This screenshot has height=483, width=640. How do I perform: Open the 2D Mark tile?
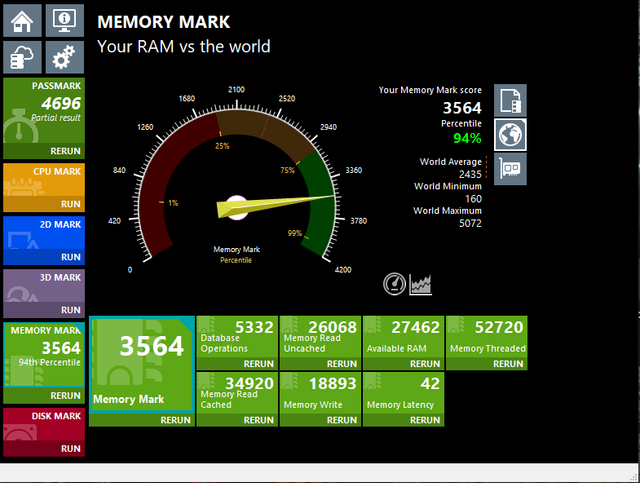(x=44, y=233)
